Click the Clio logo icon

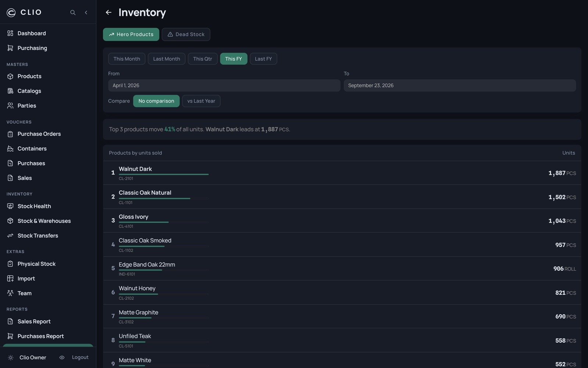11,13
